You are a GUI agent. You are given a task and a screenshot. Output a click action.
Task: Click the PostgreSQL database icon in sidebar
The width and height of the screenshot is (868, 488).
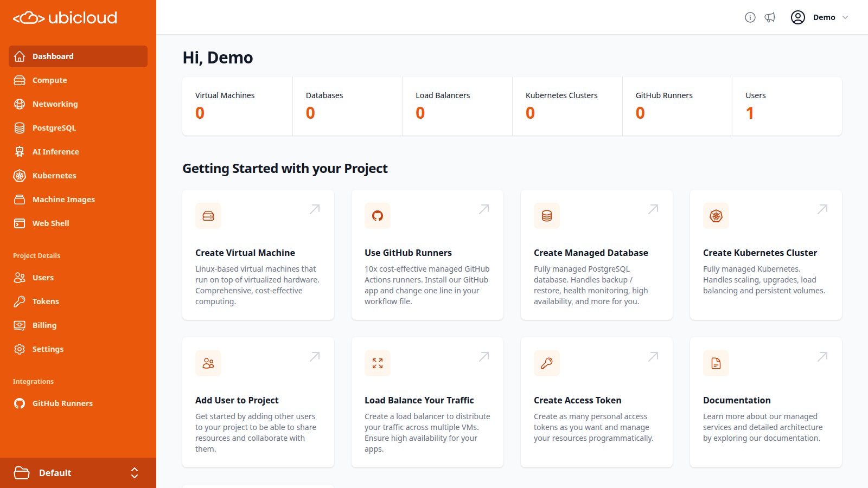20,128
